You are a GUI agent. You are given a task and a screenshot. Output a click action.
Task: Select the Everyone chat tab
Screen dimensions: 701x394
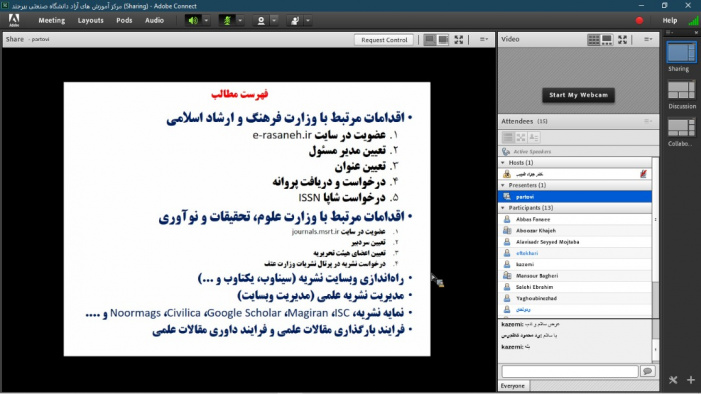(513, 386)
